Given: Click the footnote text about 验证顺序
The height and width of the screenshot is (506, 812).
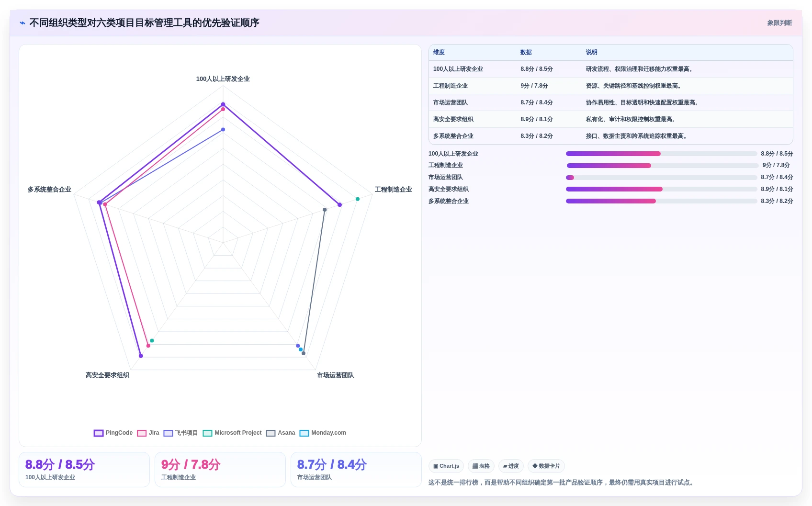Looking at the screenshot, I should [x=562, y=483].
